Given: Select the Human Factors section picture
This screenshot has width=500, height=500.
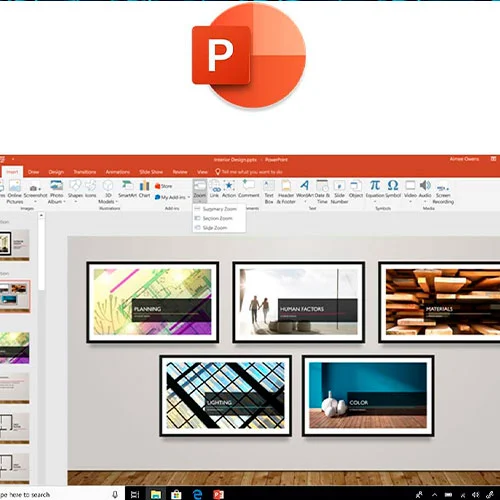Looking at the screenshot, I should pos(299,302).
